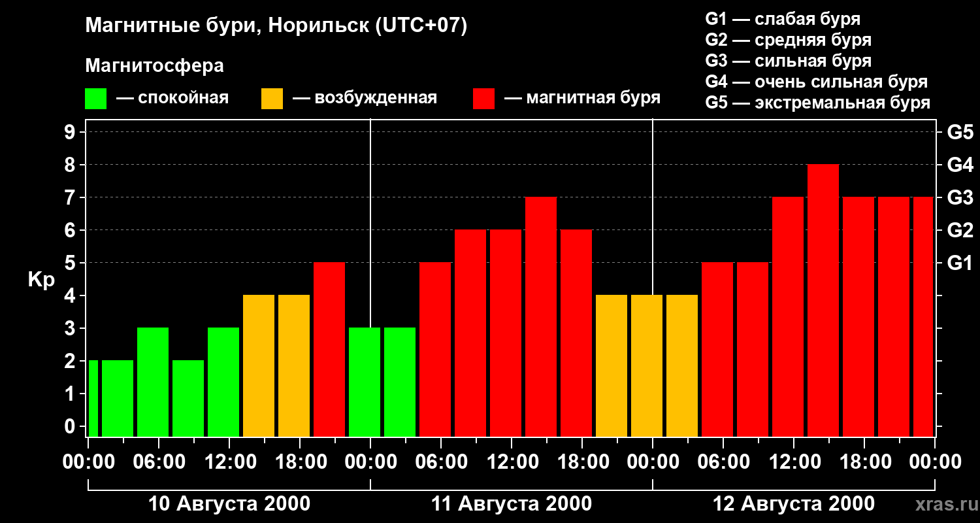
Task: Click the red Kp 5 bar on 10 August
Action: click(329, 349)
